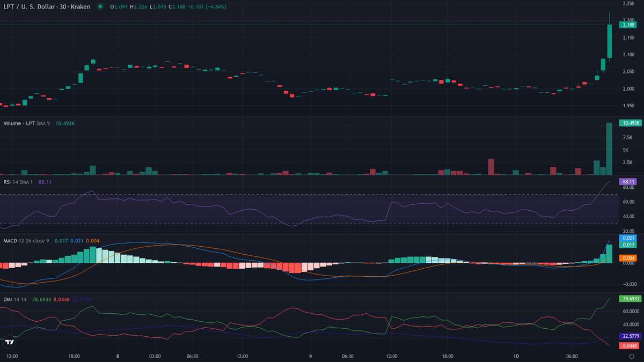Click the tall green last candle
This screenshot has width=644, height=362.
point(609,41)
